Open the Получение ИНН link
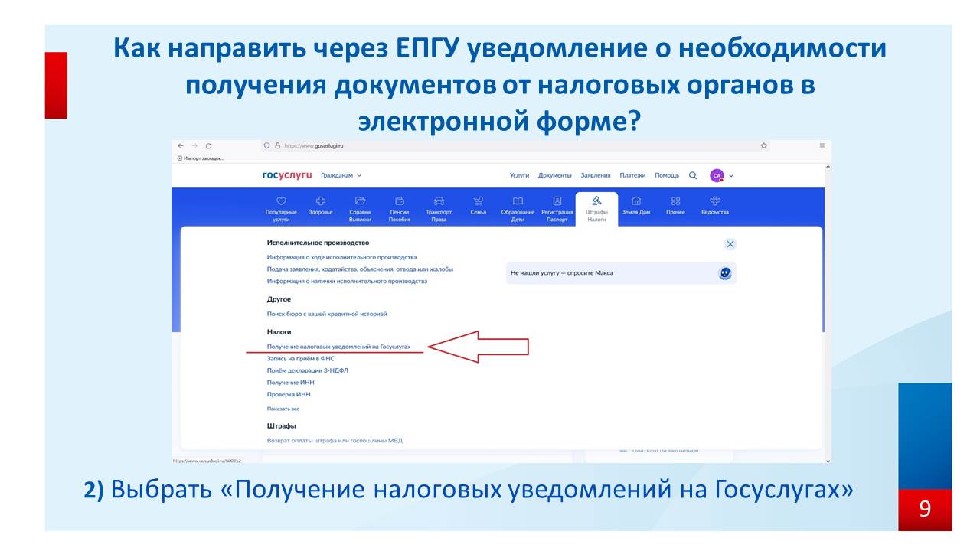 (290, 382)
